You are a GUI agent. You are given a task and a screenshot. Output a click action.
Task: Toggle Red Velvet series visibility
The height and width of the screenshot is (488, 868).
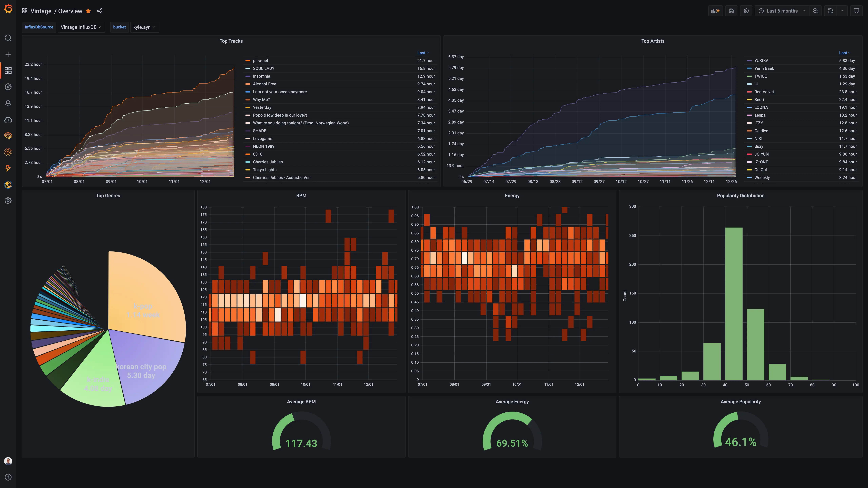point(764,92)
